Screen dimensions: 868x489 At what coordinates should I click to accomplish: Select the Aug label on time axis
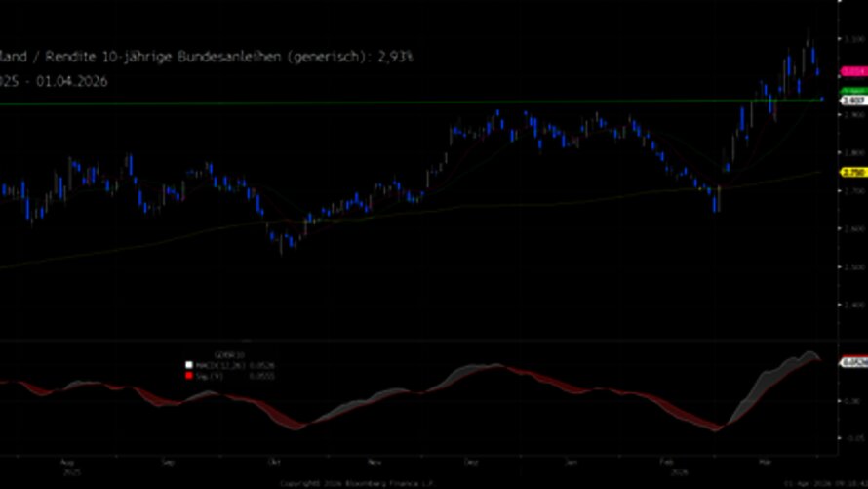coord(66,457)
